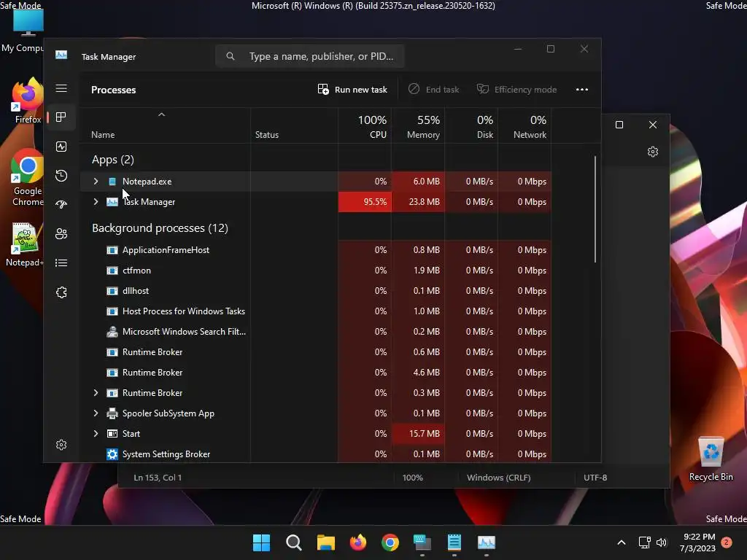
Task: Click the Efficiency mode button
Action: (x=516, y=90)
